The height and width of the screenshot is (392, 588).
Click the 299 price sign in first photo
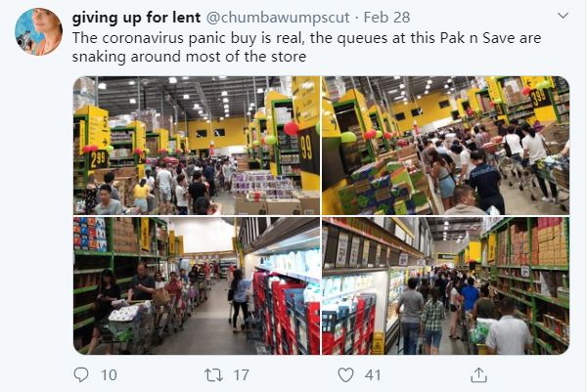[98, 159]
